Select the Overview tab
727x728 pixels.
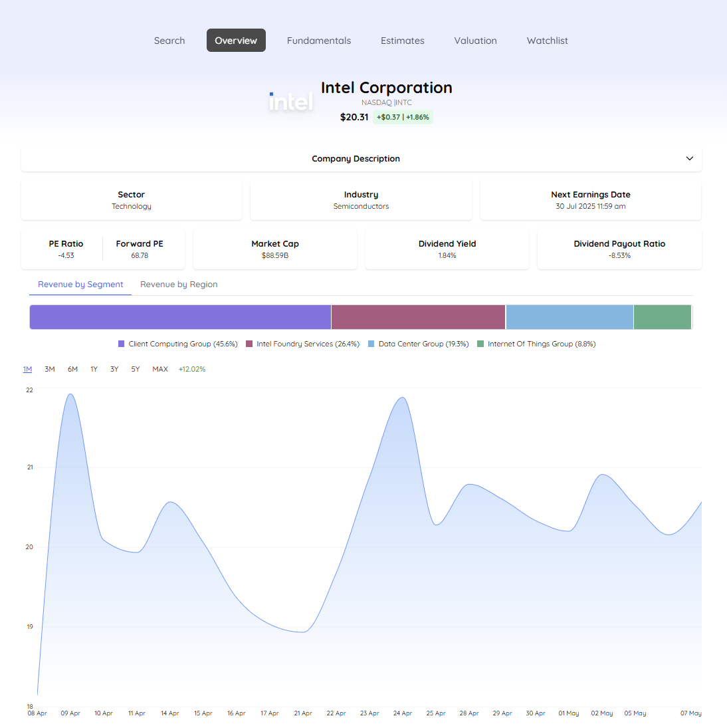236,41
